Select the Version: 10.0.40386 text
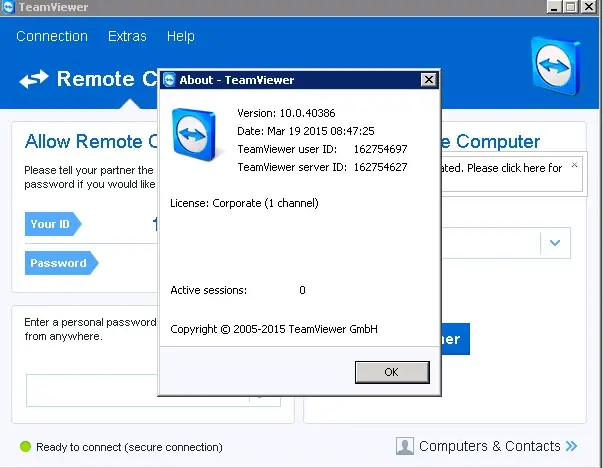The image size is (603, 468). pyautogui.click(x=286, y=113)
